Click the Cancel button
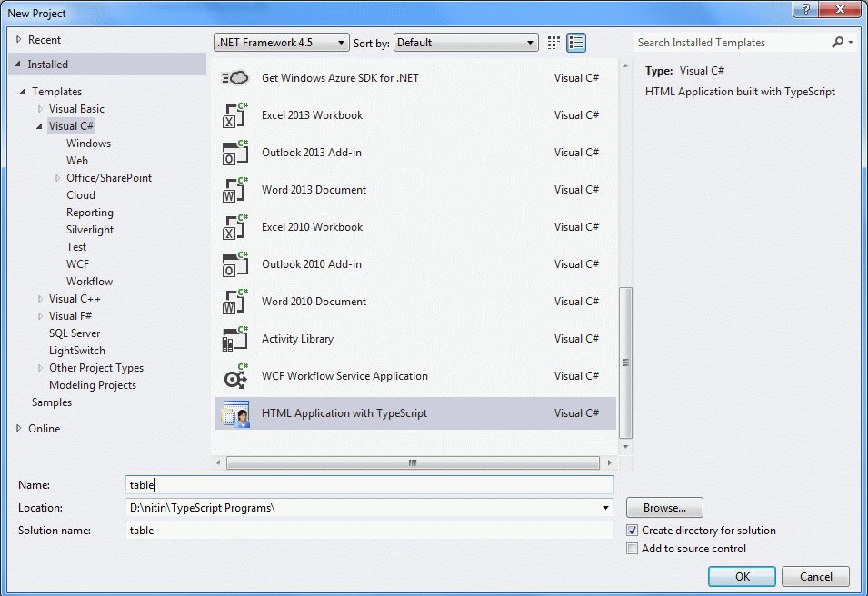This screenshot has height=596, width=868. click(x=815, y=577)
